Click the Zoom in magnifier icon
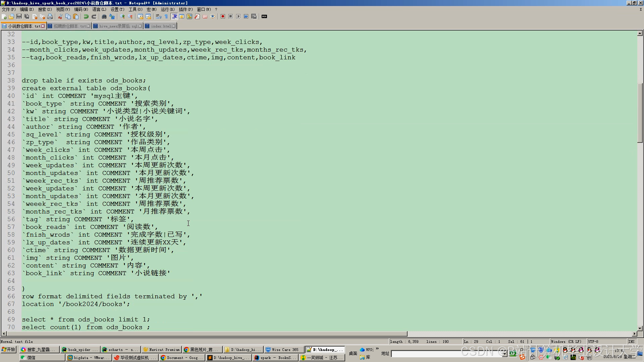This screenshot has width=644, height=362. tap(122, 16)
